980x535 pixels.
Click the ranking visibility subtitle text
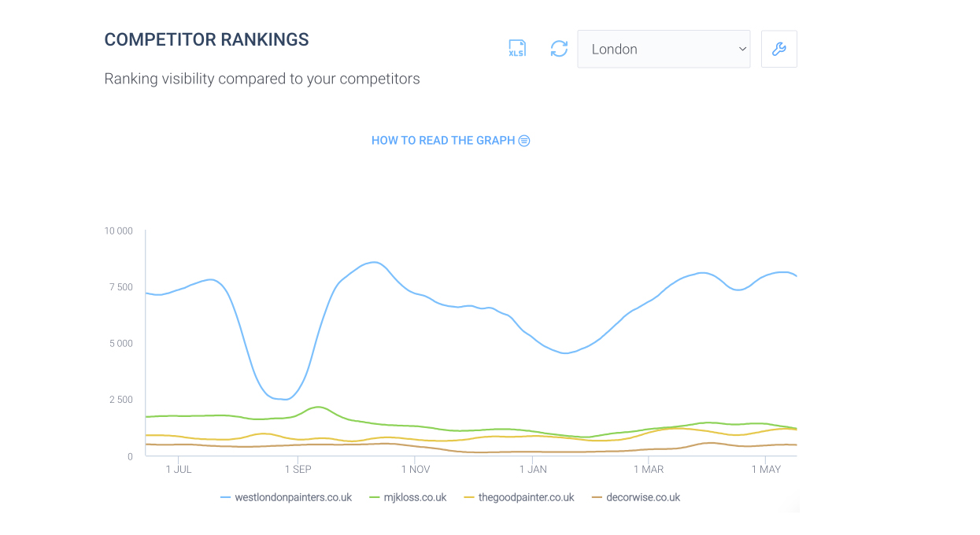click(262, 79)
